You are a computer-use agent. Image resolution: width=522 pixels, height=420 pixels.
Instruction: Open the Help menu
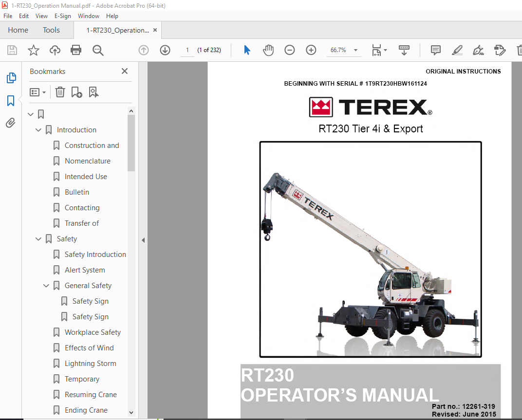click(x=112, y=16)
